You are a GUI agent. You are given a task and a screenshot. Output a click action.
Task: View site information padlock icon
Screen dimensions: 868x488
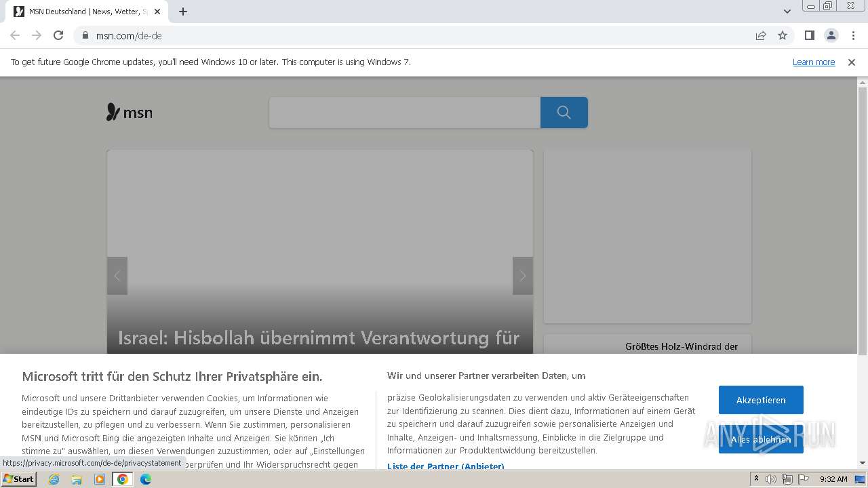point(85,35)
